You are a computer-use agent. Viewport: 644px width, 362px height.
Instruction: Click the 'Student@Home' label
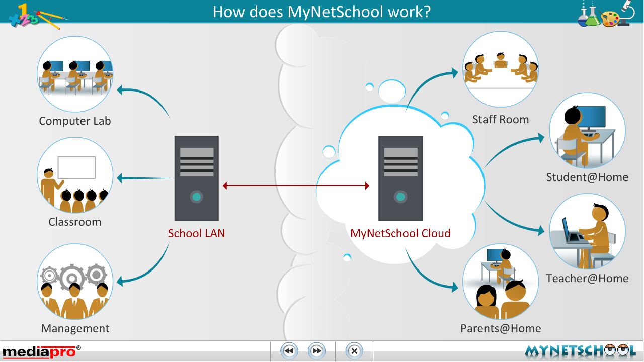click(x=587, y=177)
